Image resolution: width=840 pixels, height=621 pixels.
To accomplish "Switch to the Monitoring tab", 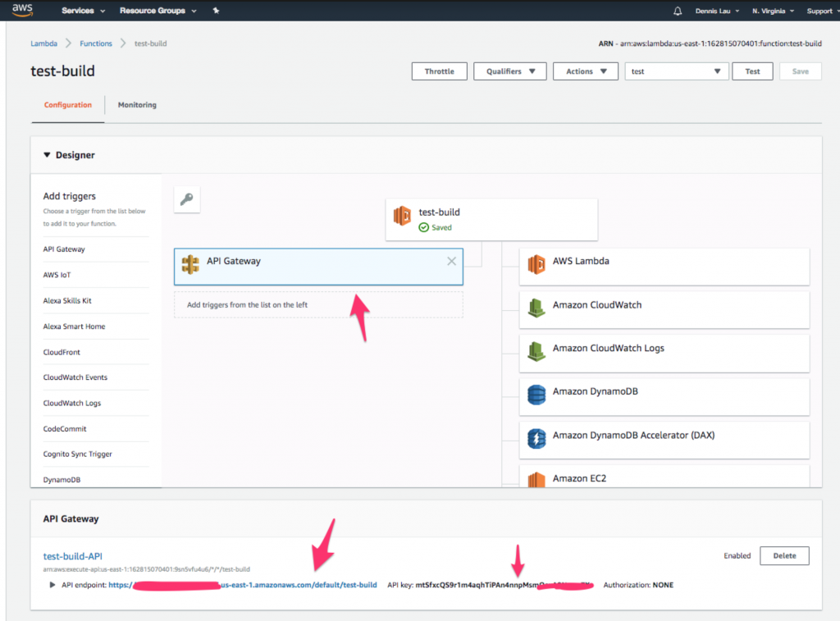I will coord(137,105).
